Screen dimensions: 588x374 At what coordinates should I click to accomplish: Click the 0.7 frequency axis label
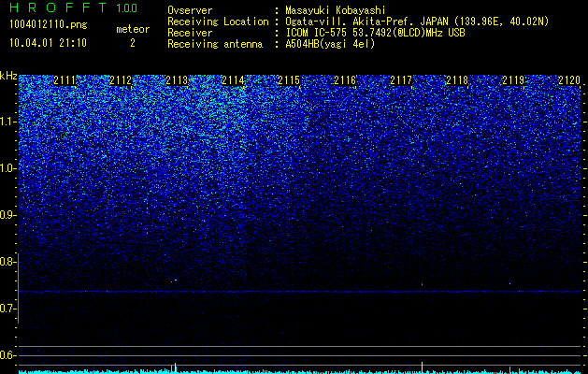coord(8,309)
